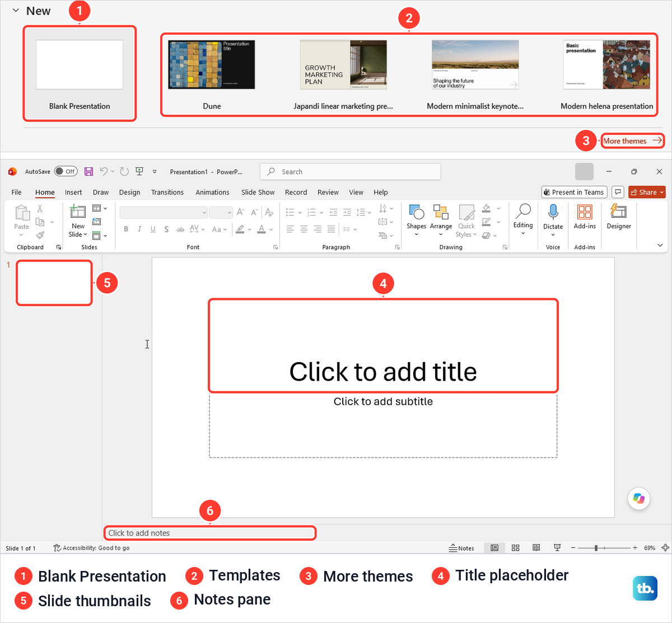Click the Undo arrow icon

click(104, 171)
